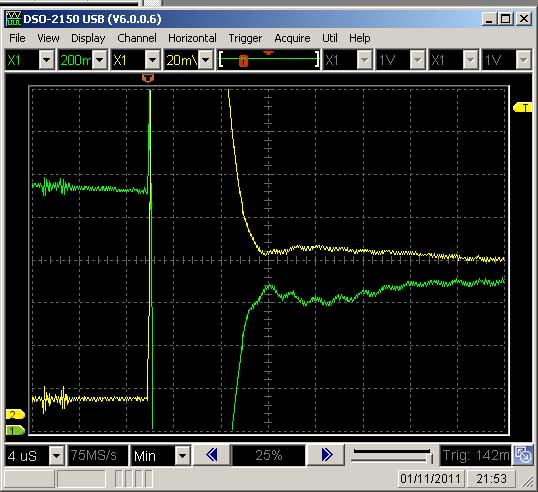Image resolution: width=538 pixels, height=492 pixels.
Task: Click the 21:53 time in status bar
Action: (491, 478)
